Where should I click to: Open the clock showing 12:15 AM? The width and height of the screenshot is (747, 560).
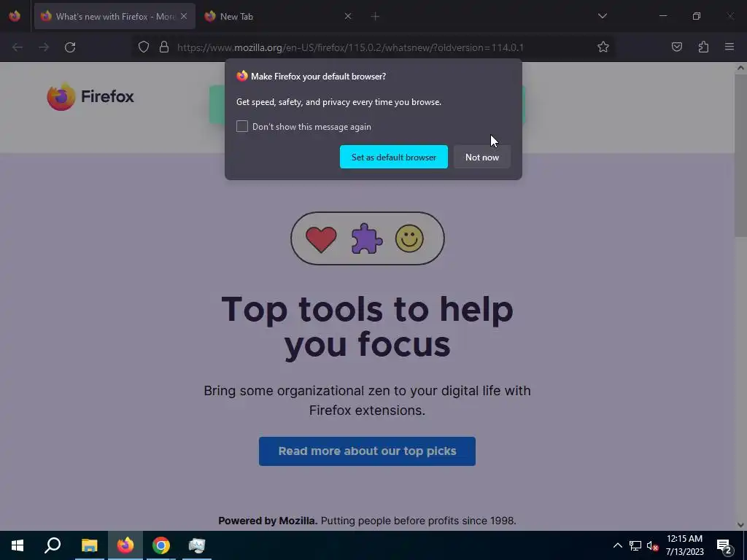[x=684, y=545]
